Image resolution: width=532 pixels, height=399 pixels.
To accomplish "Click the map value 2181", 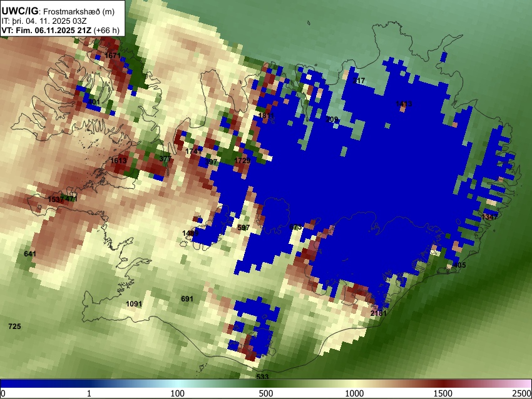I will coord(379,313).
